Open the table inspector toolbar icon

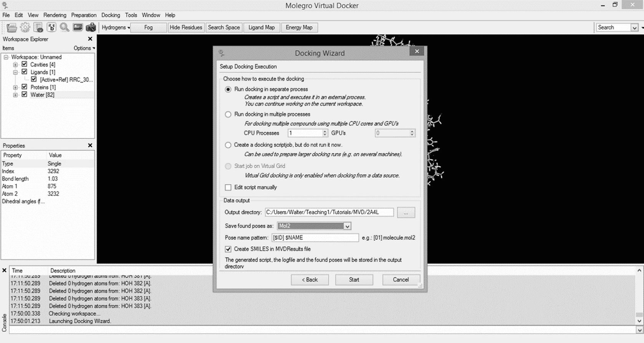tap(38, 27)
